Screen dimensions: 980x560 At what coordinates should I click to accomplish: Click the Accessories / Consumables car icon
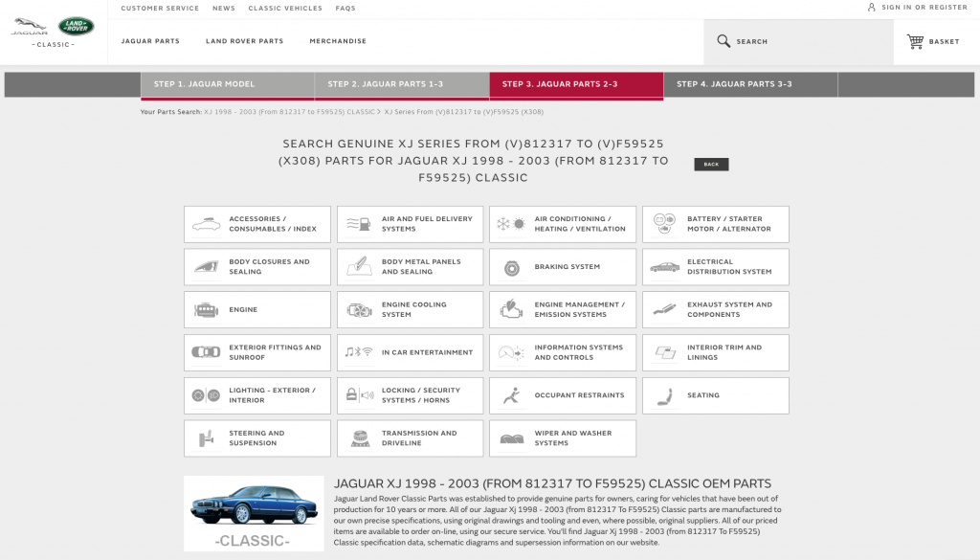(x=207, y=224)
